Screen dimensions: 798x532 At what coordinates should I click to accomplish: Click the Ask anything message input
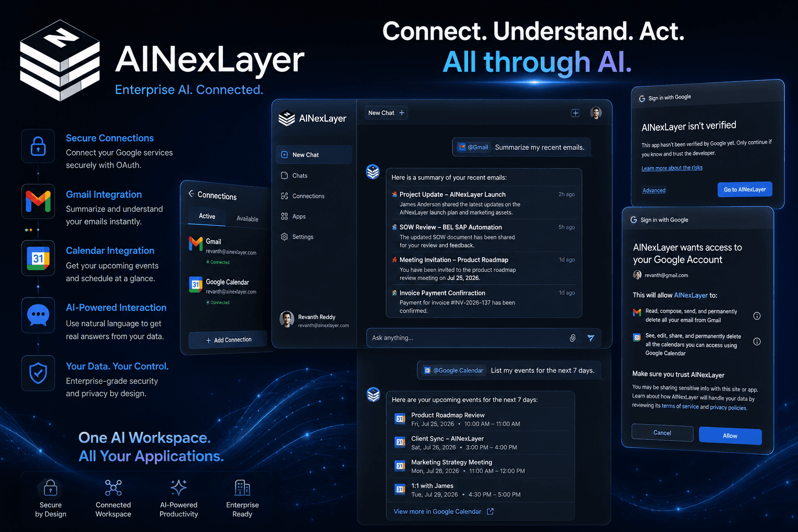pos(484,338)
